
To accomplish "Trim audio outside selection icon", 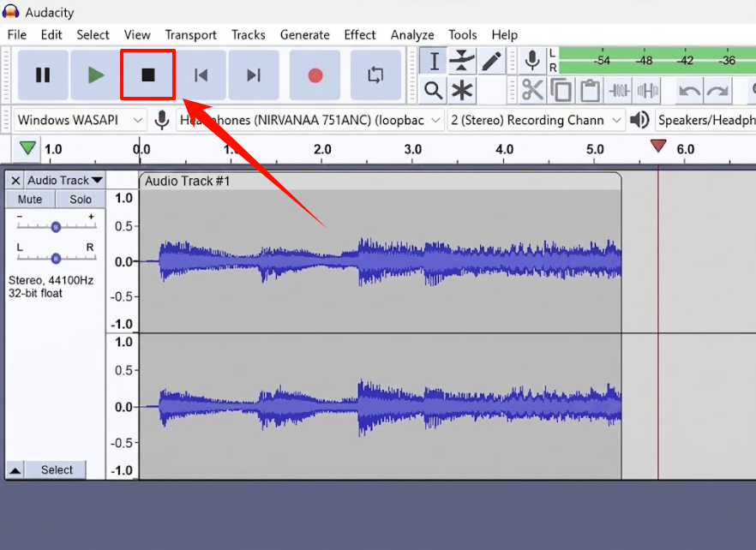I will pyautogui.click(x=619, y=90).
